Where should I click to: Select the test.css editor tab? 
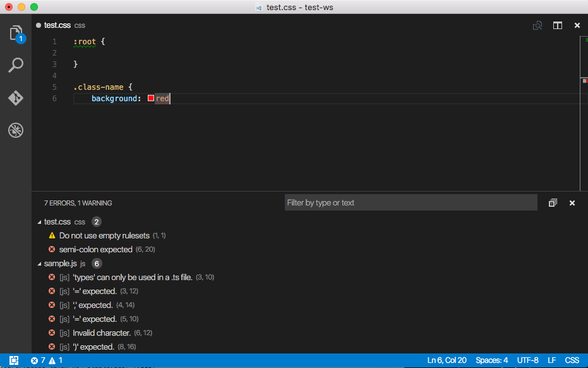(x=57, y=25)
